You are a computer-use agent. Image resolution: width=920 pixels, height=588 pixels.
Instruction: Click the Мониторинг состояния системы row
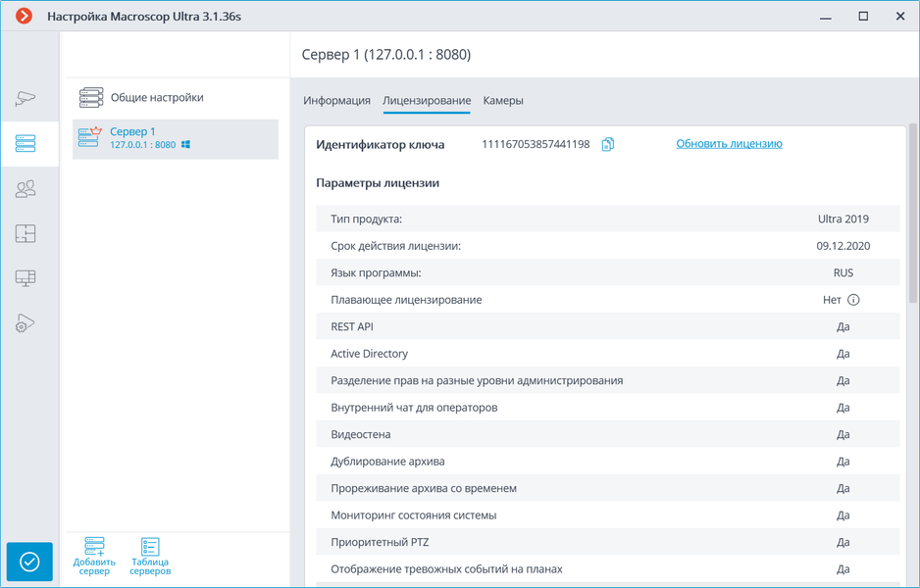tap(607, 515)
